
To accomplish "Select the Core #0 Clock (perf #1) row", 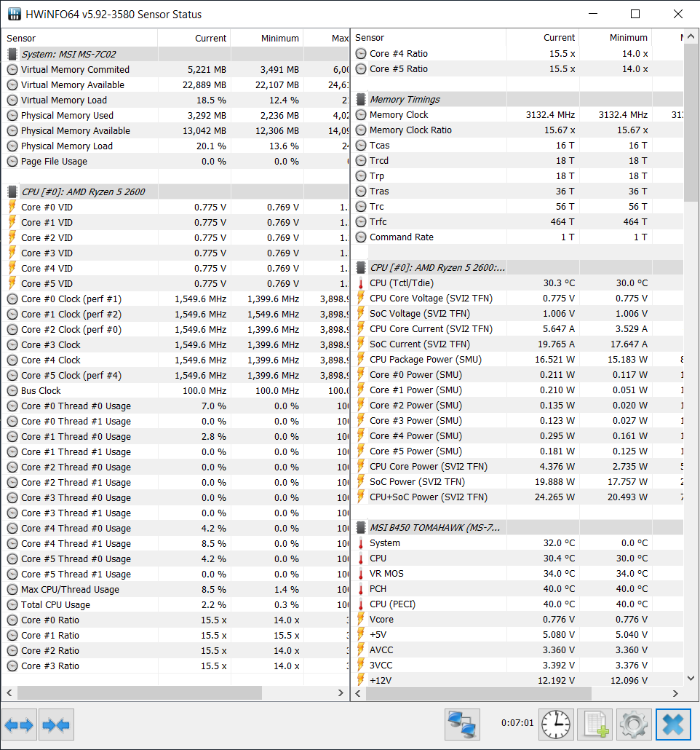I will point(175,299).
